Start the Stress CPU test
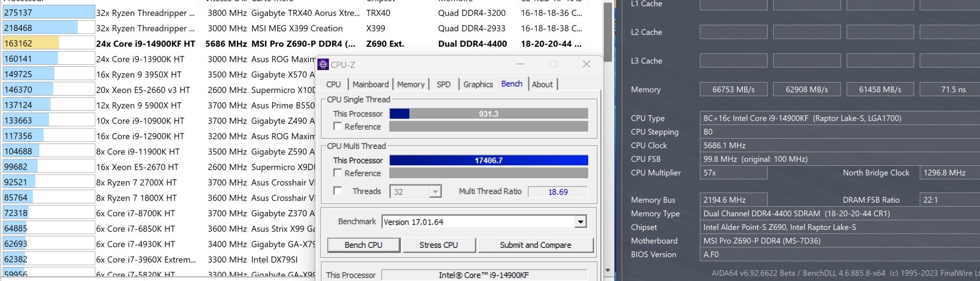This screenshot has height=281, width=980. pos(439,245)
